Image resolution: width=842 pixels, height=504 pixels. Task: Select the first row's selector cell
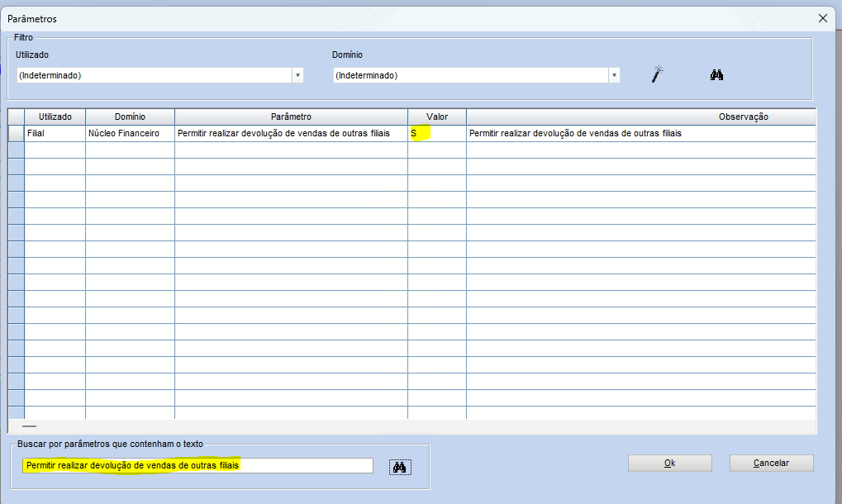click(x=16, y=133)
